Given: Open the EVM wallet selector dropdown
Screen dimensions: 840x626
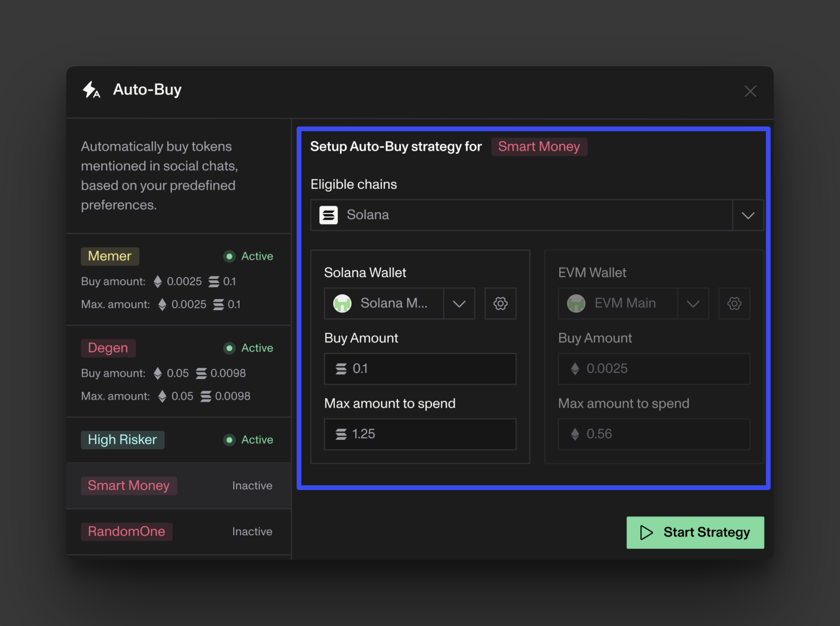Looking at the screenshot, I should pos(693,304).
